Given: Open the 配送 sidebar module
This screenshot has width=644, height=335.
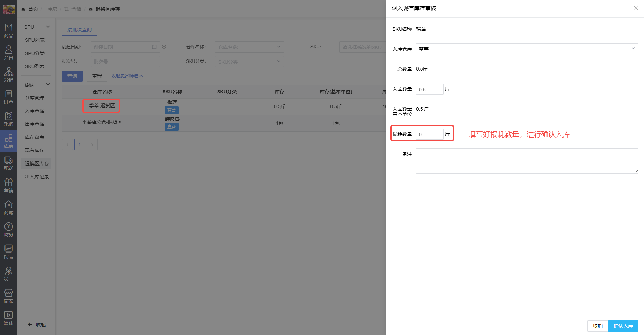Looking at the screenshot, I should tap(9, 164).
